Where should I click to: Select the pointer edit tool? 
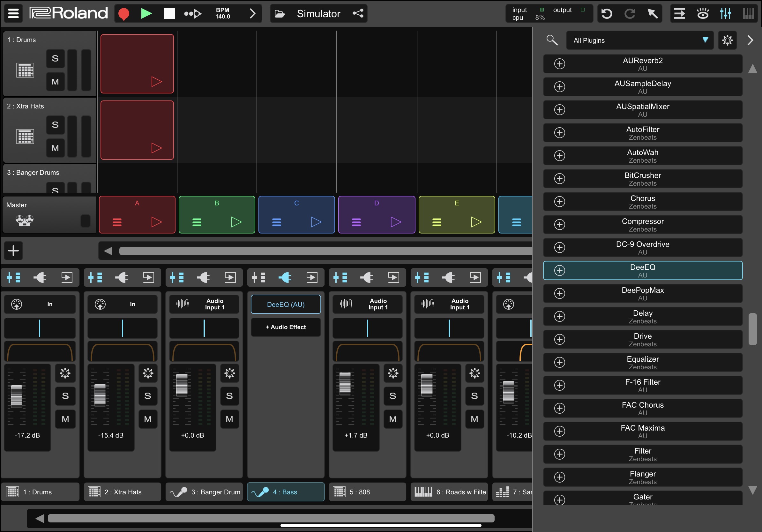652,14
